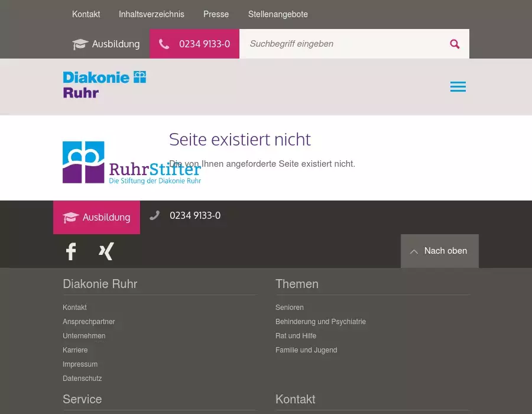The height and width of the screenshot is (414, 532).
Task: Click the graduation cap icon beside top Ausbildung
Action: tap(80, 44)
